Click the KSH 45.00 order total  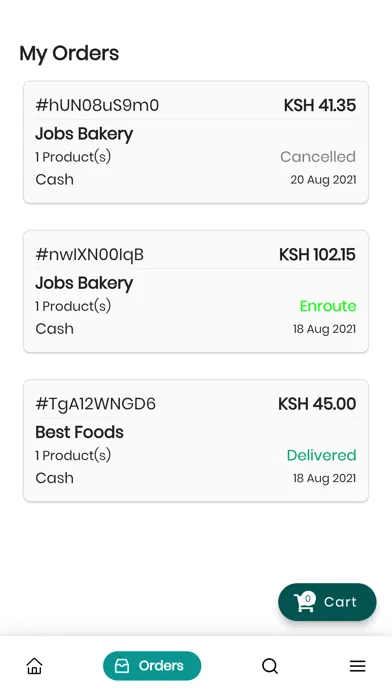[x=317, y=403]
